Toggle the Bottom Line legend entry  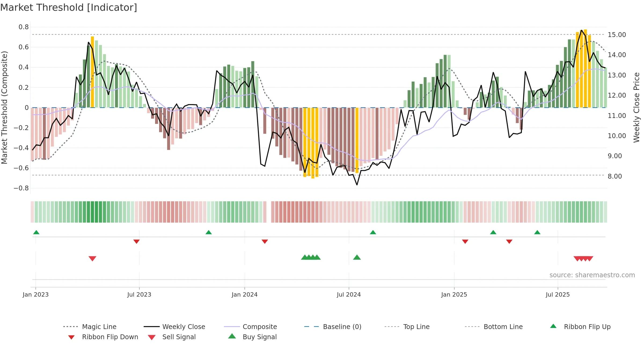pyautogui.click(x=493, y=327)
